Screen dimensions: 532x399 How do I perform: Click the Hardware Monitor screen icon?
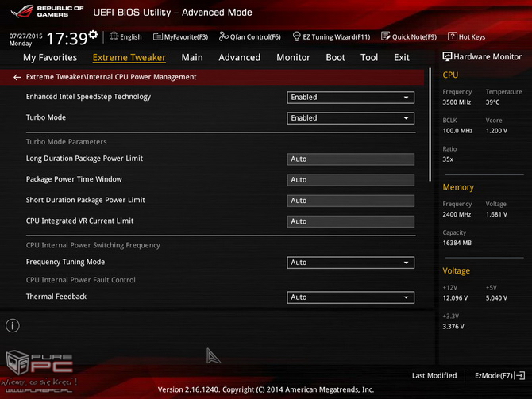447,56
